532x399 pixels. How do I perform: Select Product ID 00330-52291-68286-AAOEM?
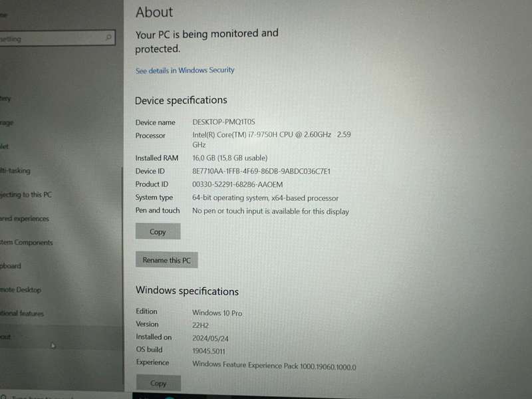point(237,184)
